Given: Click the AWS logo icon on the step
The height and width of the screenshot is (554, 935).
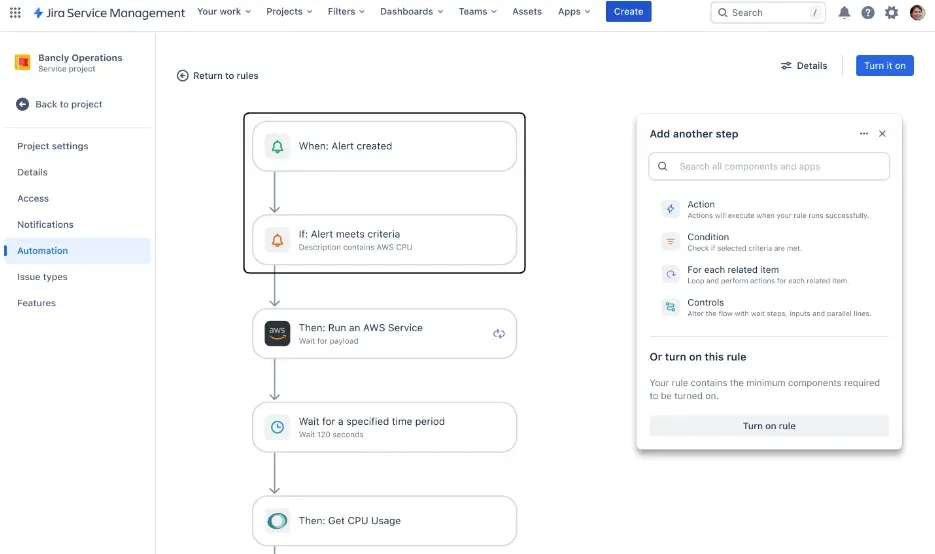Looking at the screenshot, I should (x=277, y=334).
